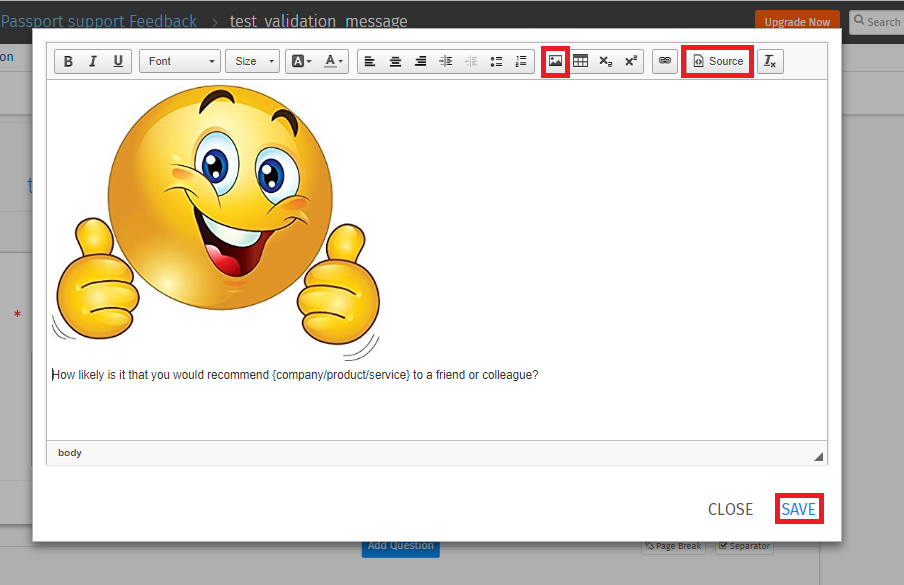Toggle italic text style

[93, 62]
